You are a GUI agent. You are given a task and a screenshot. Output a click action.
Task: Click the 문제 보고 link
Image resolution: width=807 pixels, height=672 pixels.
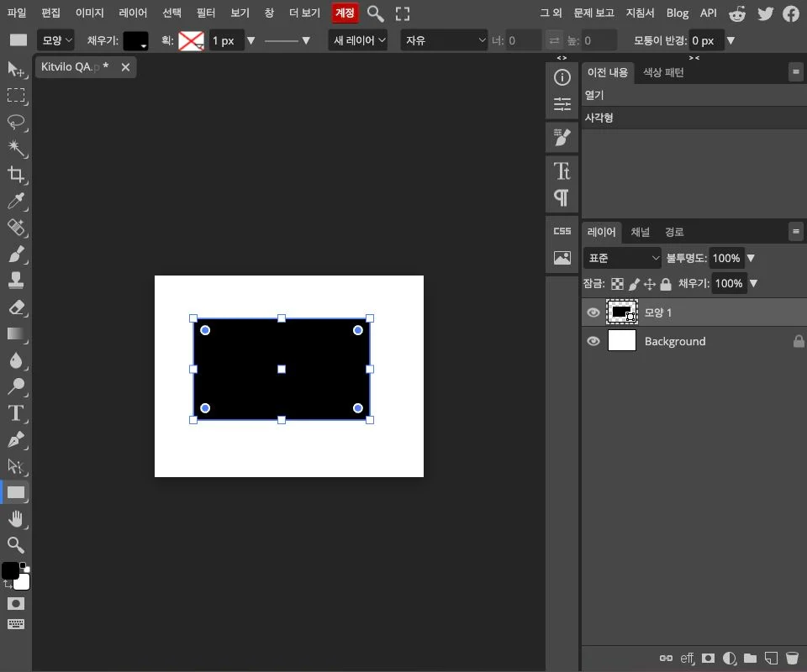[594, 13]
